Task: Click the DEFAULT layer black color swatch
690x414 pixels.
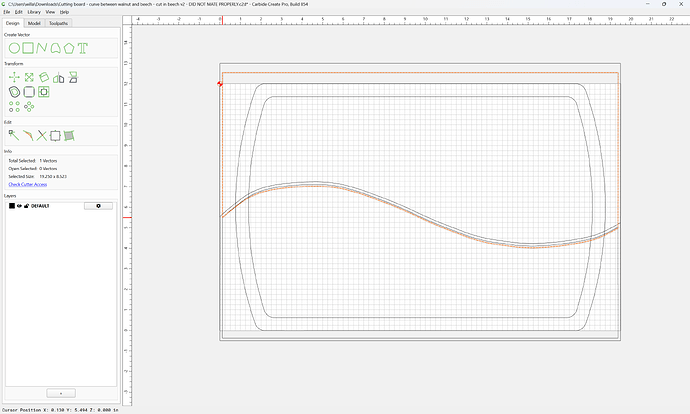Action: tap(12, 206)
